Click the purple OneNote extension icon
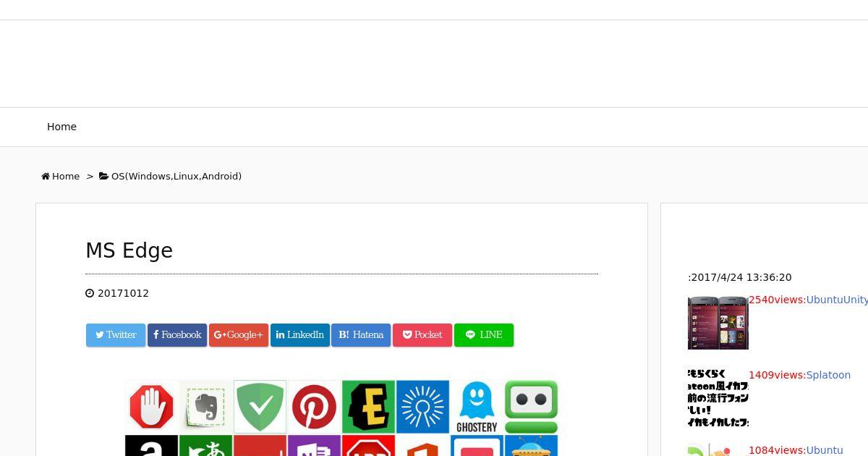 [x=314, y=445]
